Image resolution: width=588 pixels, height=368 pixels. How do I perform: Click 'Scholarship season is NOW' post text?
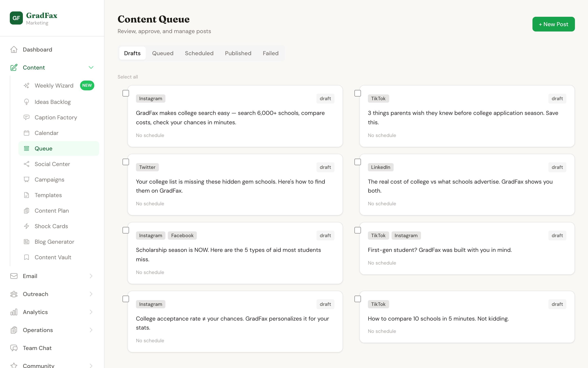tap(228, 255)
